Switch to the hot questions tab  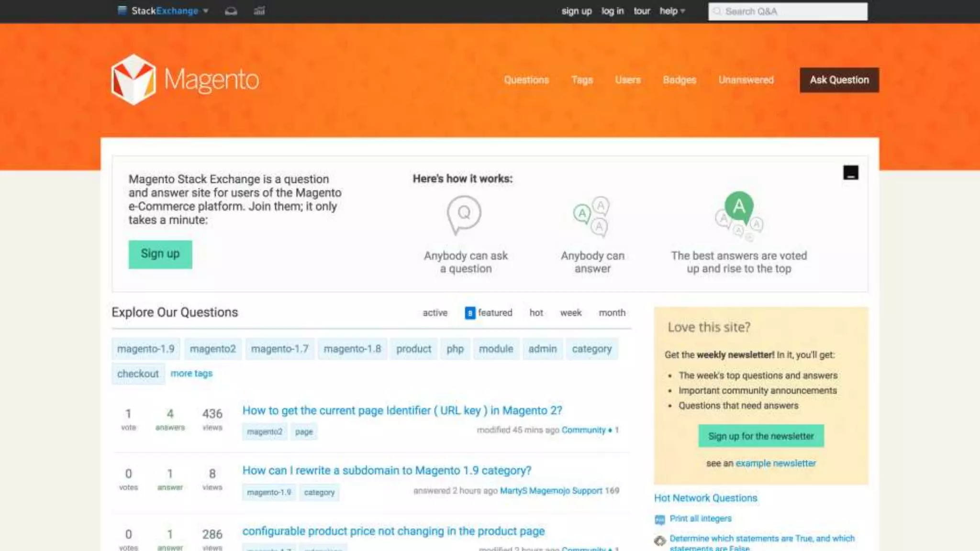(536, 313)
